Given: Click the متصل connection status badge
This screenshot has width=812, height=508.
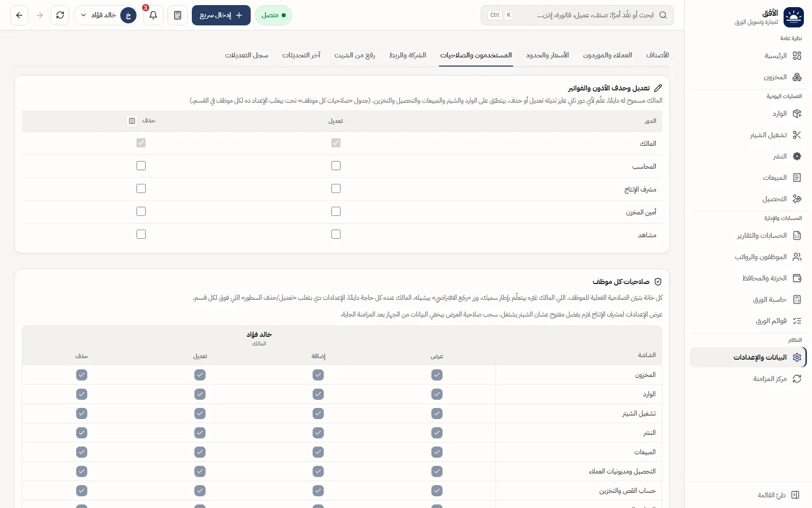Looking at the screenshot, I should point(274,15).
